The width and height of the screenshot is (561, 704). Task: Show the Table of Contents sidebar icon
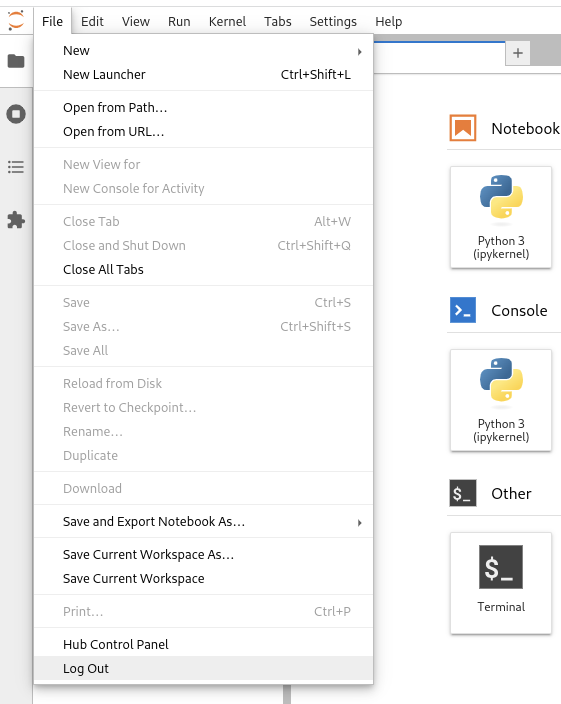(16, 167)
